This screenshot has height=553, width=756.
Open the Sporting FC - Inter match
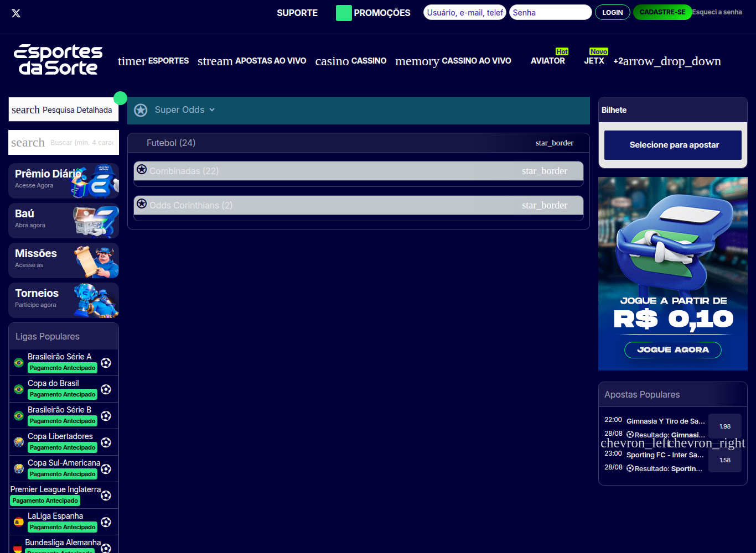pyautogui.click(x=665, y=455)
